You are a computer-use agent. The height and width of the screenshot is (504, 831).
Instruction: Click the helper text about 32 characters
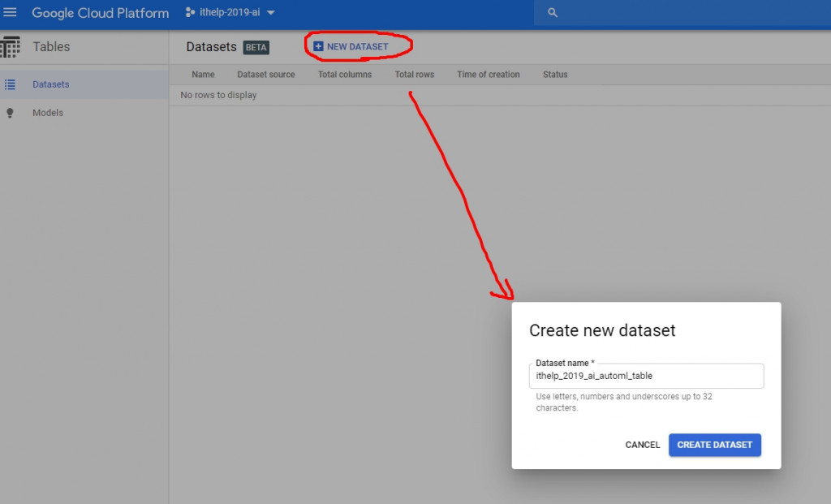[624, 403]
